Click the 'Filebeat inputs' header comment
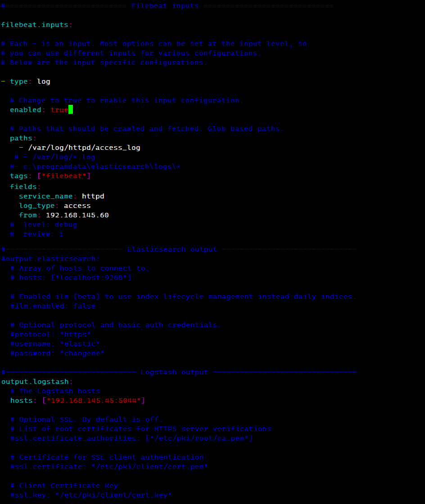 coord(167,6)
